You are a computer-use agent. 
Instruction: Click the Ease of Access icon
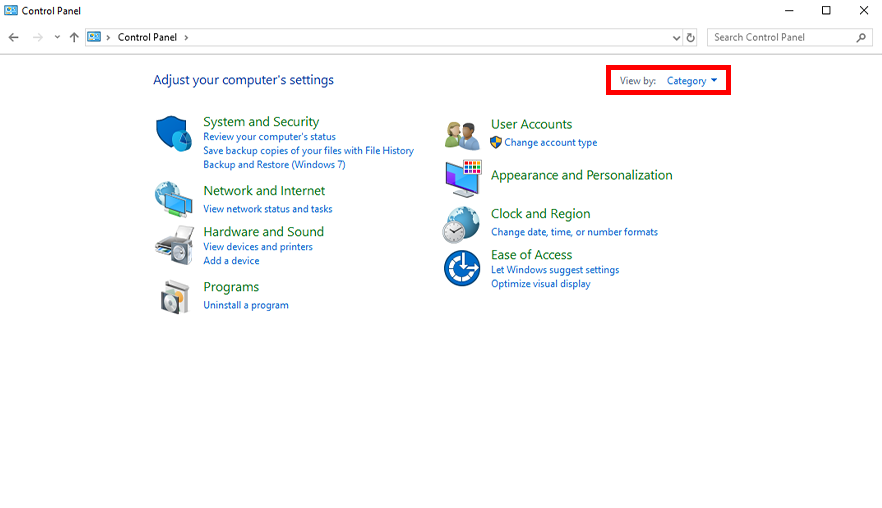pyautogui.click(x=462, y=268)
